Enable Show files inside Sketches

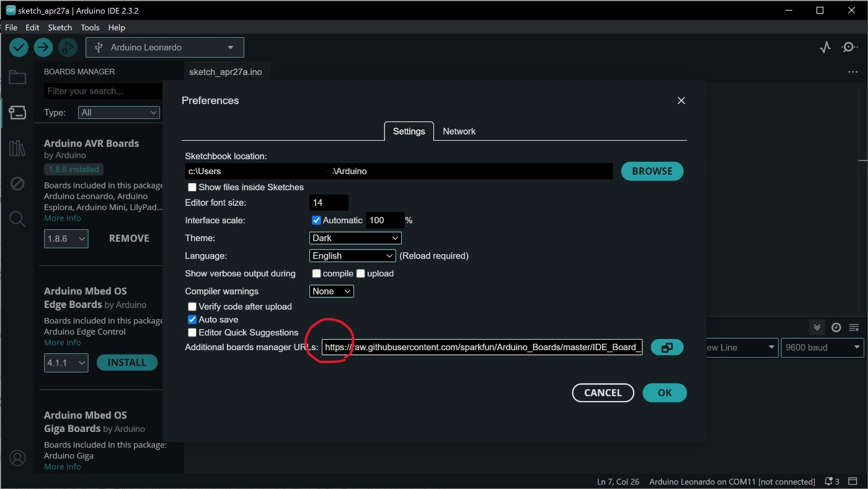[192, 187]
